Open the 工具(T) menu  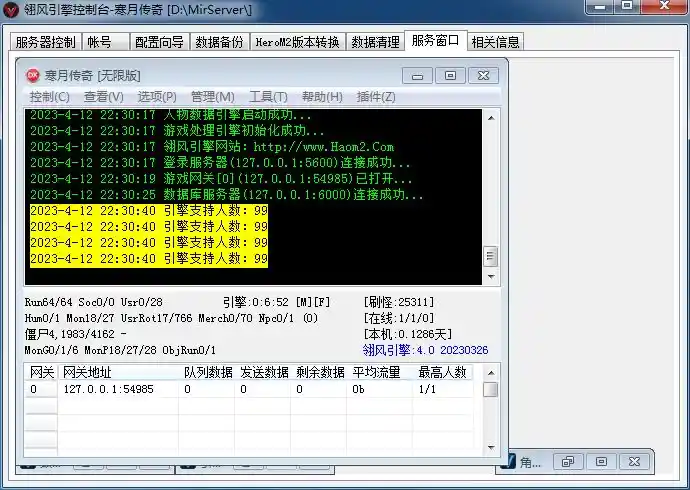point(268,96)
